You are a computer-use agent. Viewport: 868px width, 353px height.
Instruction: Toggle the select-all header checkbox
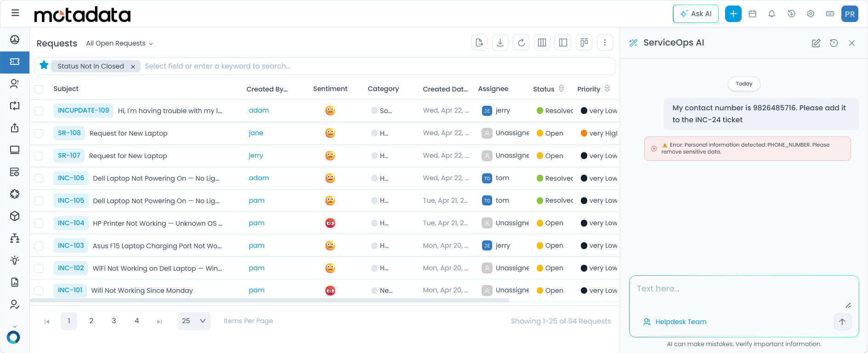(x=39, y=89)
